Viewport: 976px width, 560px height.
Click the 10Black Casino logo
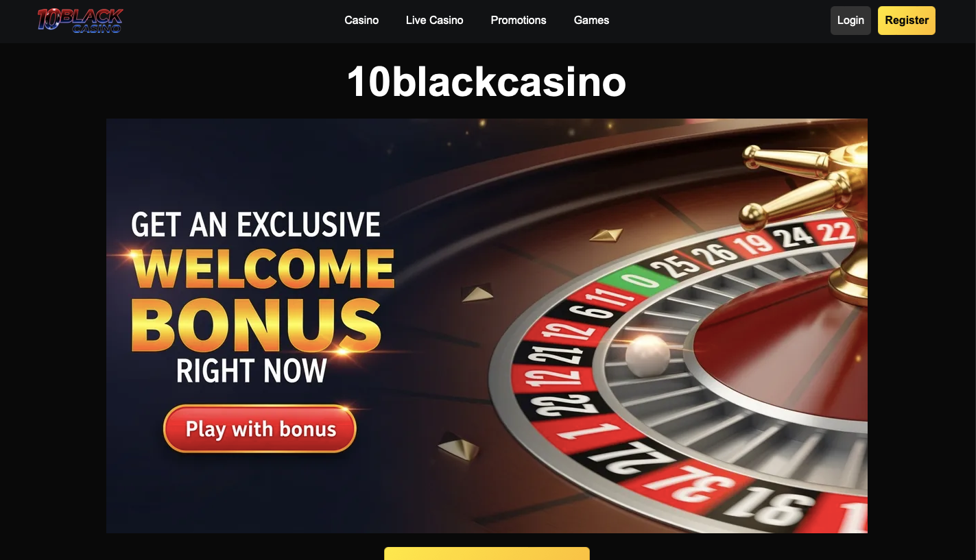[x=80, y=21]
